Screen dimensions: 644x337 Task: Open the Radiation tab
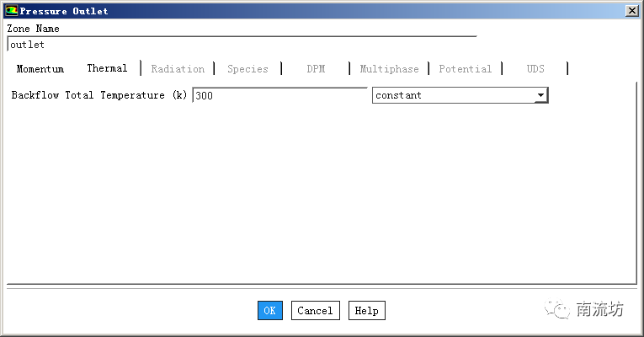click(178, 68)
